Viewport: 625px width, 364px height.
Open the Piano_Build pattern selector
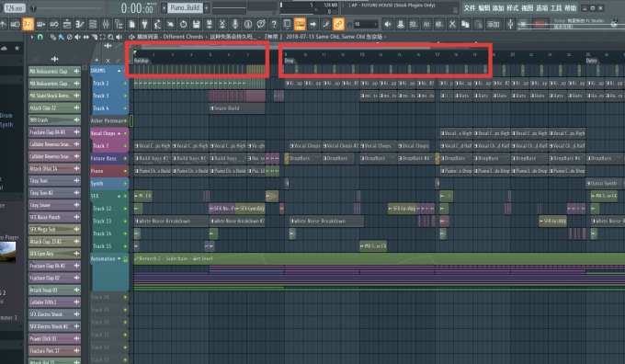click(x=186, y=7)
